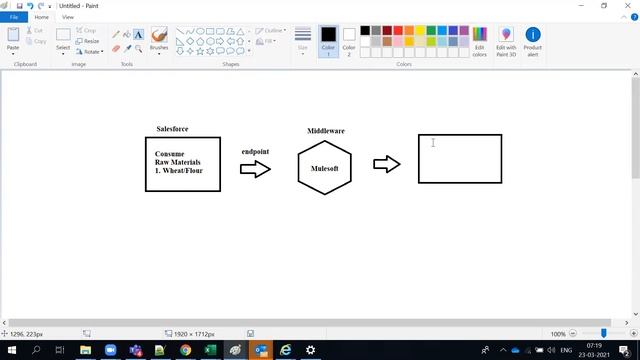Open Google Chrome from taskbar

click(185, 350)
